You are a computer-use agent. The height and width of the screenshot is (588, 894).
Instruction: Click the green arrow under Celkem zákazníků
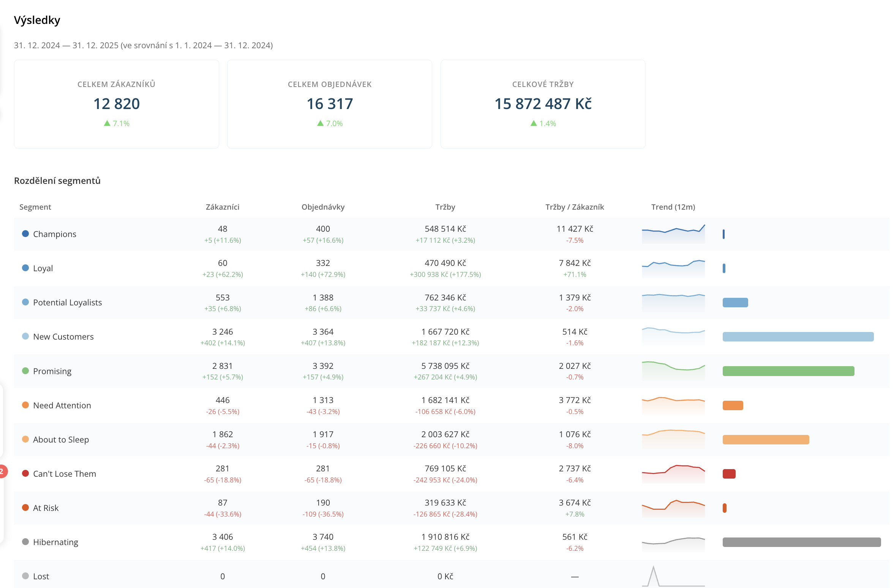pyautogui.click(x=107, y=123)
